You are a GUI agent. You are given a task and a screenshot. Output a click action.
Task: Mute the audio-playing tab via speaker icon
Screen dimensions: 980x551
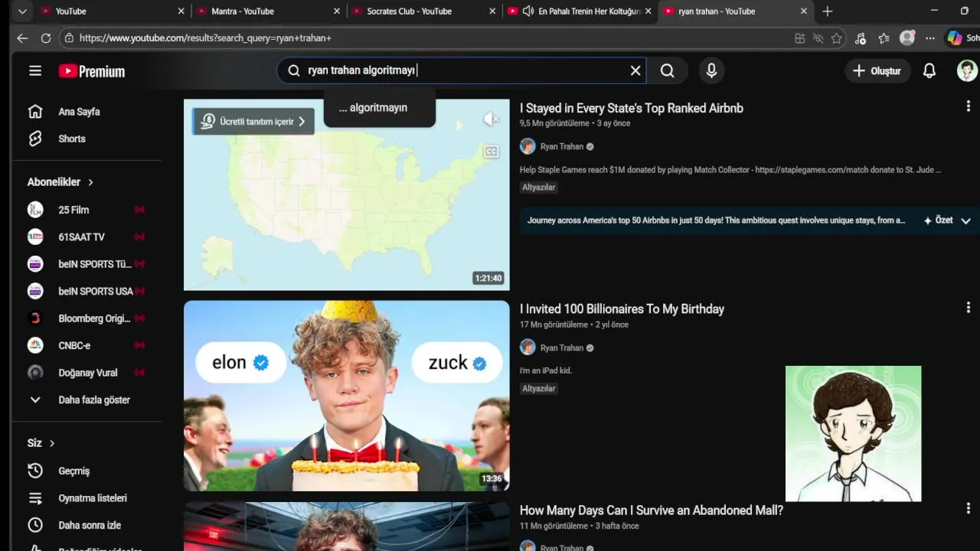pos(528,11)
